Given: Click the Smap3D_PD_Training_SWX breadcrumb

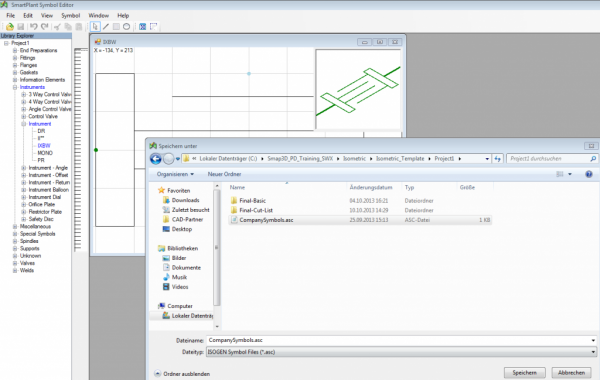Looking at the screenshot, I should (300, 158).
